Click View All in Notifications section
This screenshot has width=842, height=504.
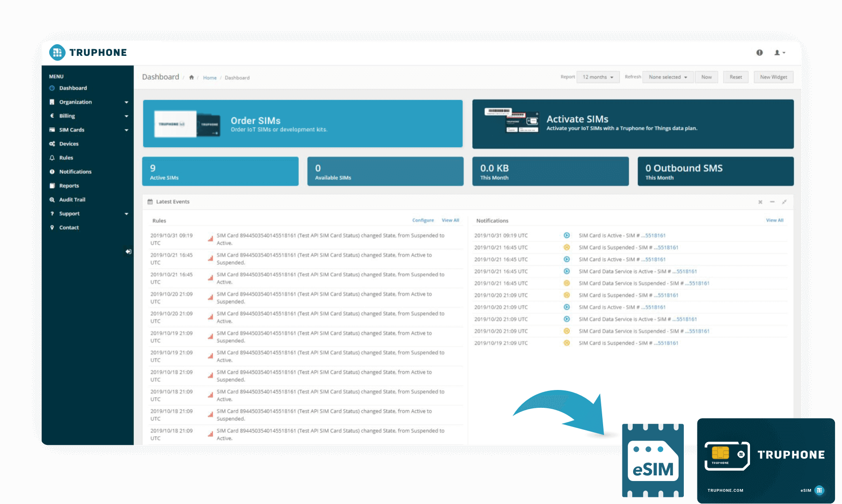pyautogui.click(x=774, y=220)
